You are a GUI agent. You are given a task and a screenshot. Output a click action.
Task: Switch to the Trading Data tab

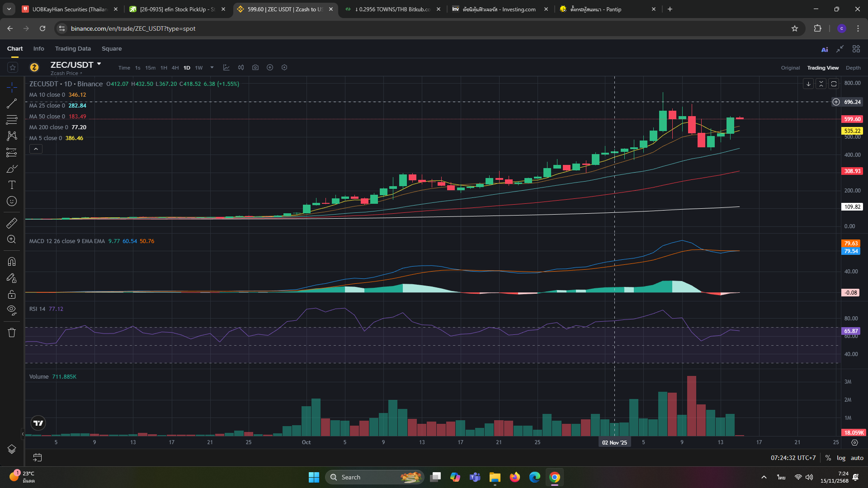pos(73,49)
